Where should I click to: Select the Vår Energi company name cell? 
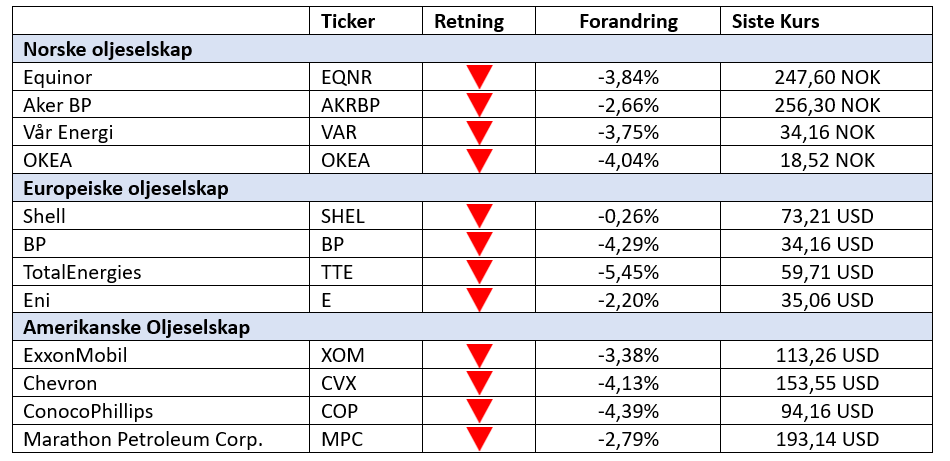[69, 132]
